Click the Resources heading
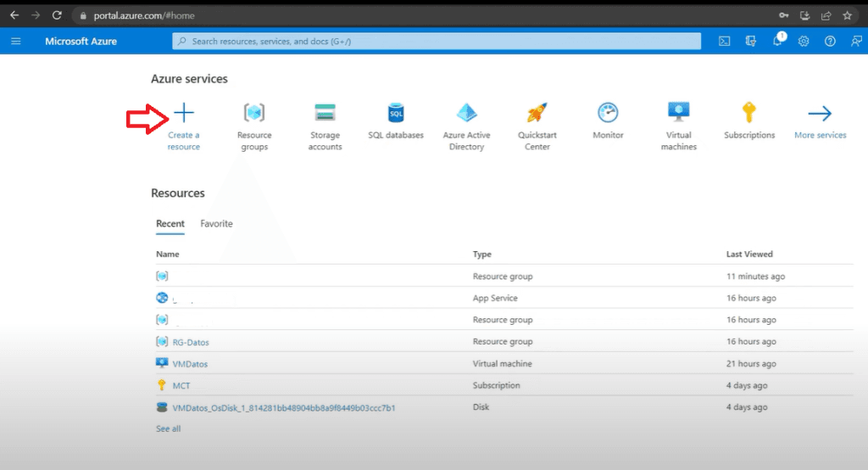868x470 pixels. click(x=178, y=193)
